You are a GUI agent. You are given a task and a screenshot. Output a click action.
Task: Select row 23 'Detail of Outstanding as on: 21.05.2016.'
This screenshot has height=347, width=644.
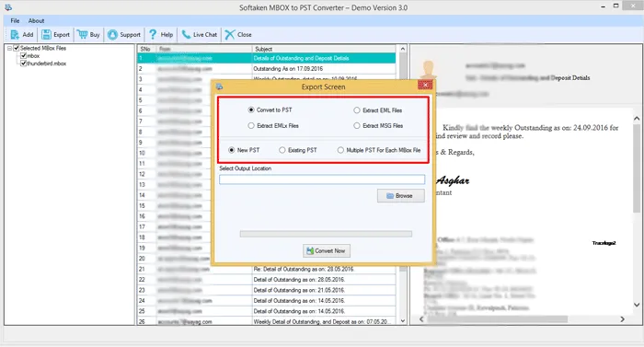[267, 290]
